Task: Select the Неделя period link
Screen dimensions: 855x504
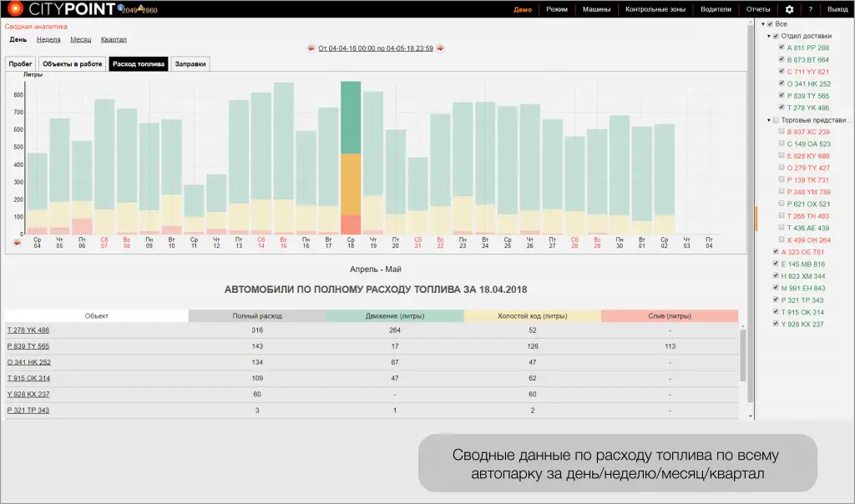Action: pos(48,39)
